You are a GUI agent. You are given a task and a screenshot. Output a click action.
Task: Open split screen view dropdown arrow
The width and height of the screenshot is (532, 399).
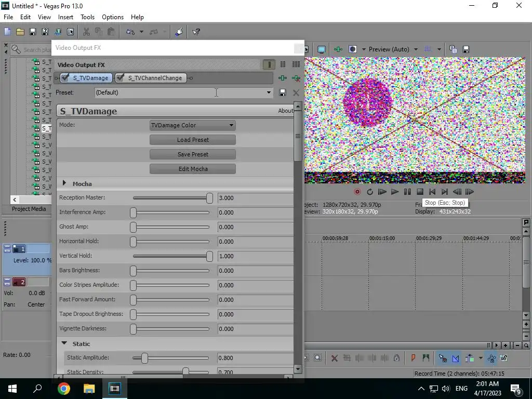coord(364,49)
